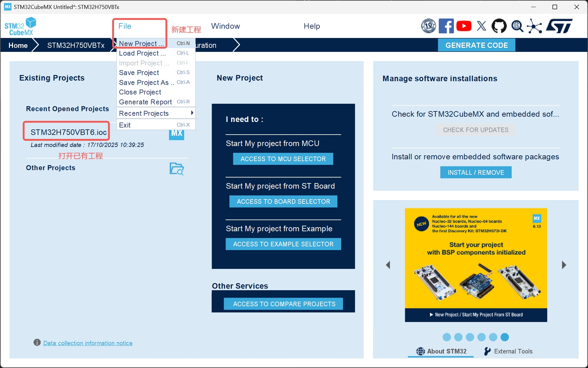Open recent project STM32H750VBT6.ioc
Viewport: 588px width, 368px height.
(x=68, y=132)
